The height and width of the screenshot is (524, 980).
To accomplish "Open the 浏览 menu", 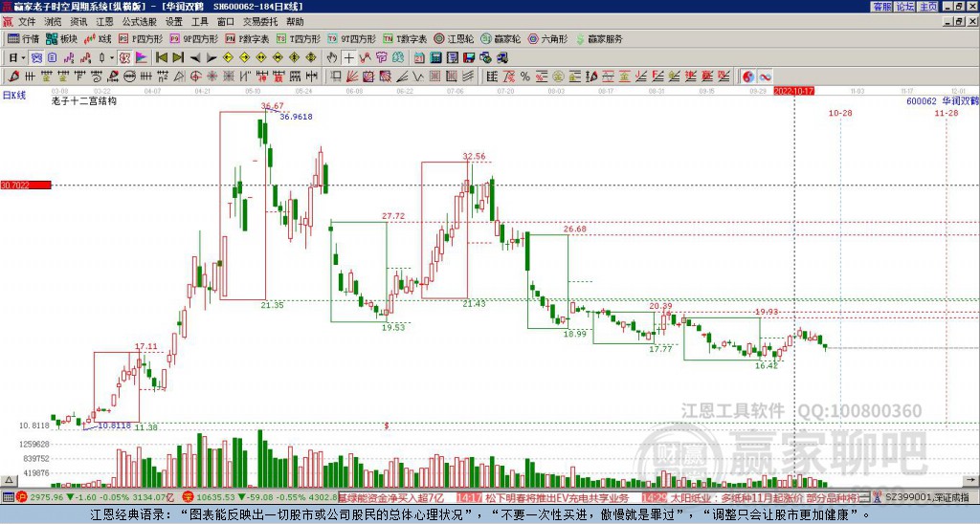I will point(54,22).
